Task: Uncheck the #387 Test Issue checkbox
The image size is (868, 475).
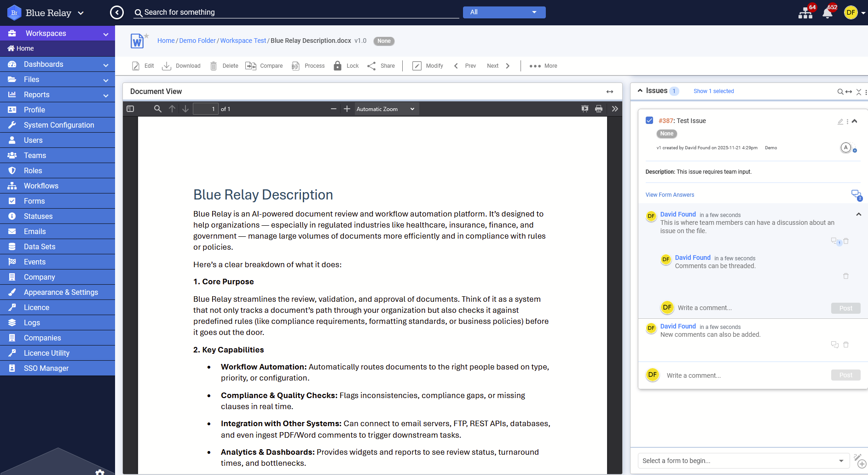Action: click(649, 120)
